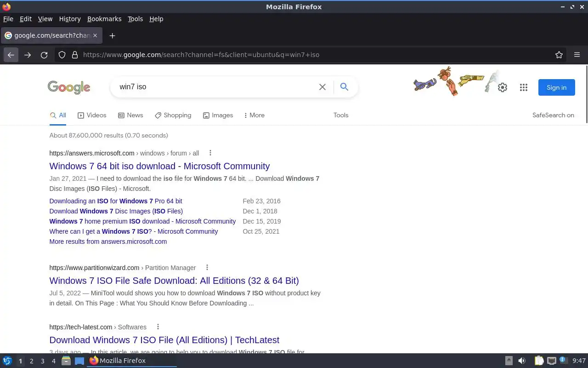Image resolution: width=588 pixels, height=368 pixels.
Task: Submit search with the magnifier icon
Action: coord(344,87)
